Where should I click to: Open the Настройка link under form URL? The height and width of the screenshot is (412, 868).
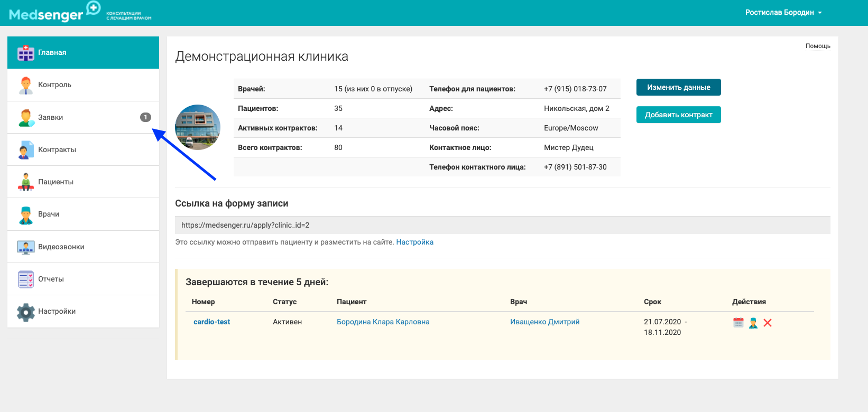(414, 242)
